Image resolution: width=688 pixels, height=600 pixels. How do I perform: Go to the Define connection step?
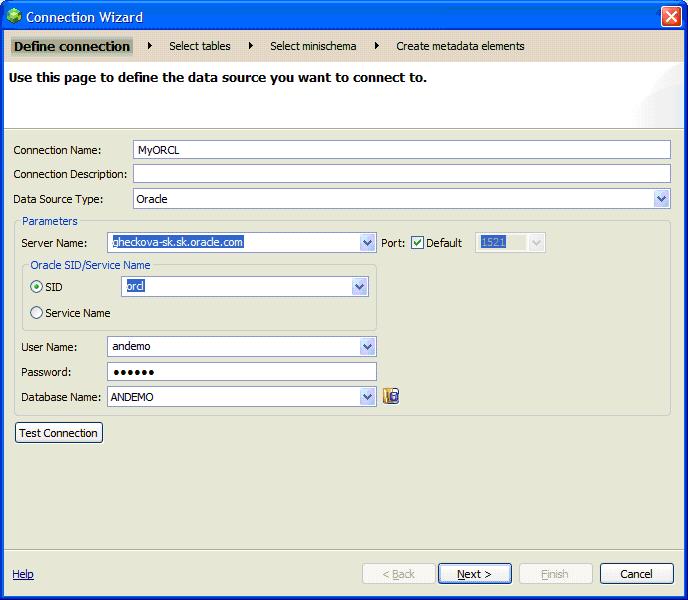pyautogui.click(x=72, y=46)
